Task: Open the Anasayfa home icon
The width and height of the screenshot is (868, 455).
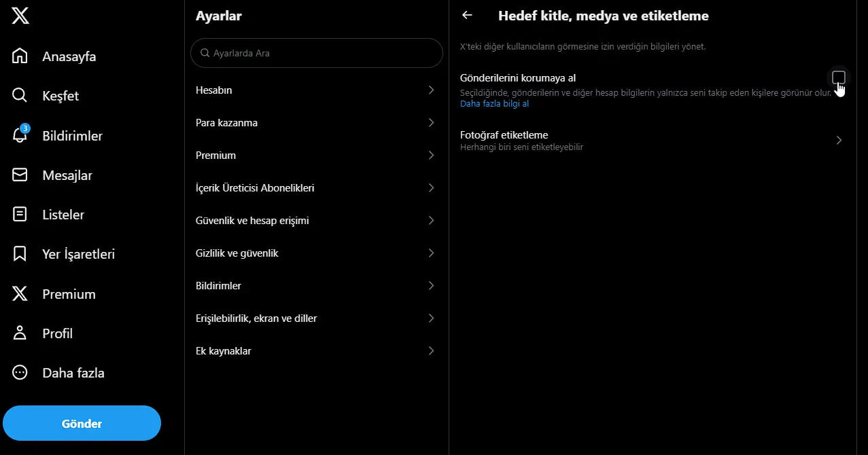Action: (x=20, y=56)
